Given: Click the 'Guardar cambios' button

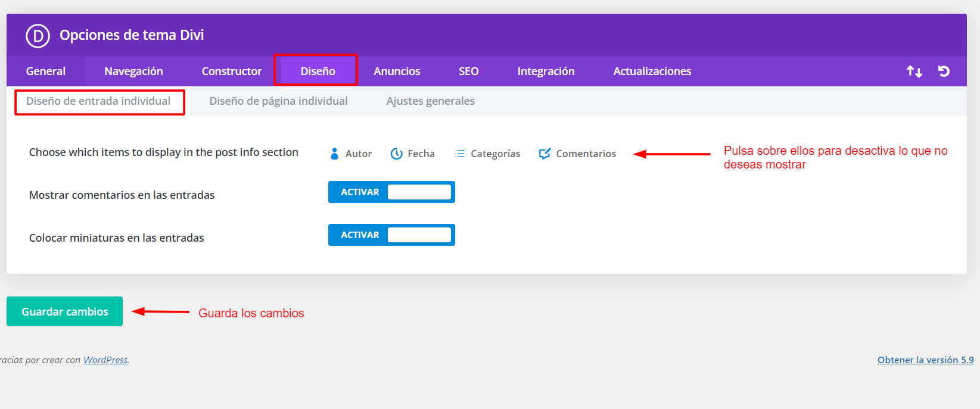Looking at the screenshot, I should pos(64,311).
